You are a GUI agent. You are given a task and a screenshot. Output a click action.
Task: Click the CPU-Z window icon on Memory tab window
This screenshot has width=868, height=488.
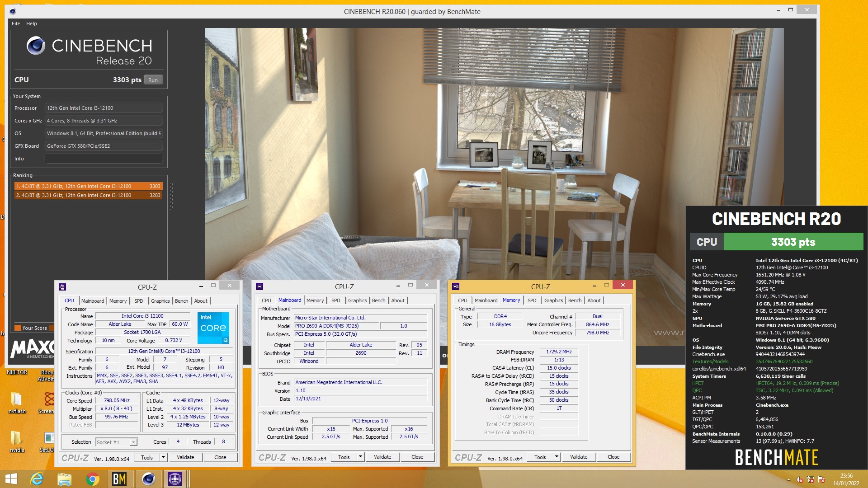[456, 286]
